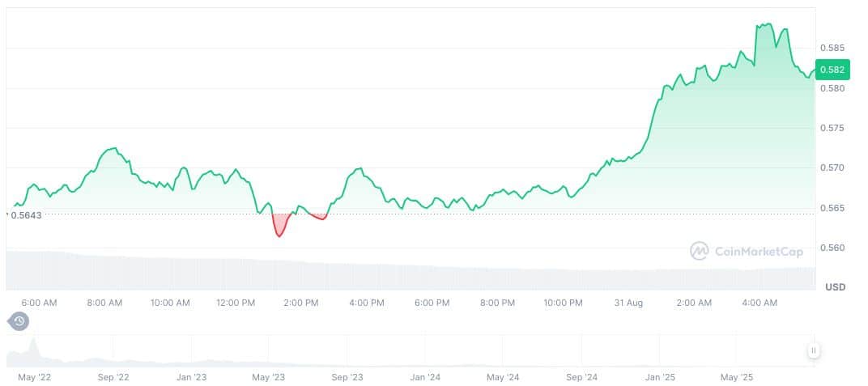Viewport: 868px width, 386px height.
Task: Jump to May '24 in overview
Action: click(x=503, y=378)
